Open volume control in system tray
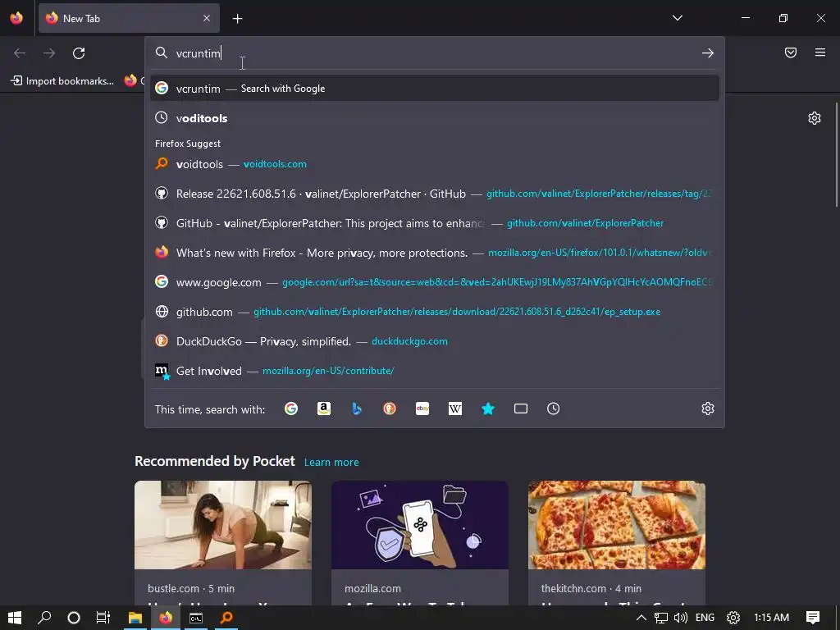This screenshot has height=630, width=840. click(x=680, y=618)
